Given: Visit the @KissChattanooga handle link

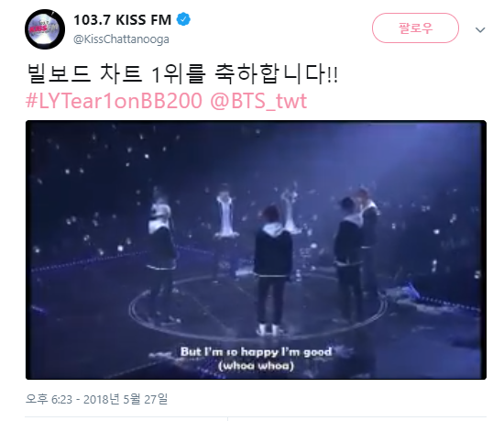Looking at the screenshot, I should click(x=122, y=39).
